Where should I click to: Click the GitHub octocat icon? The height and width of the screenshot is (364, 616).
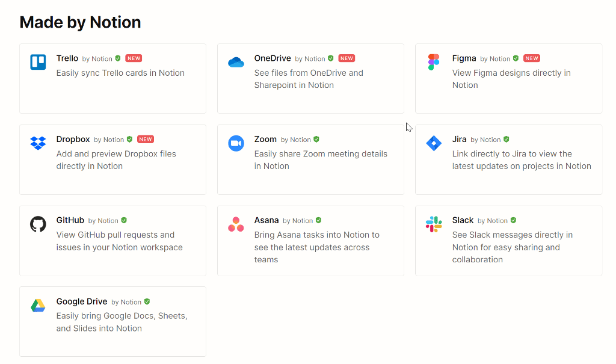[x=38, y=224]
